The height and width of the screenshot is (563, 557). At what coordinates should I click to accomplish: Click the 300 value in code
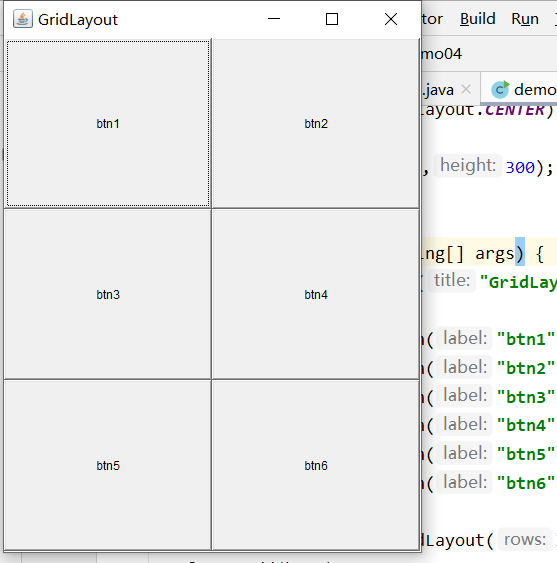click(x=520, y=167)
